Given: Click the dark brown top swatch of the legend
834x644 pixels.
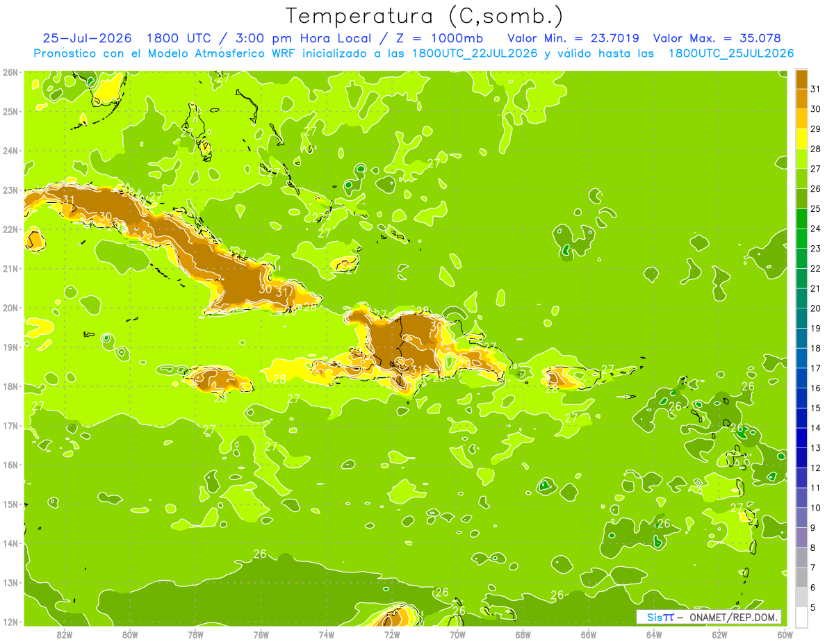Looking at the screenshot, I should point(801,79).
